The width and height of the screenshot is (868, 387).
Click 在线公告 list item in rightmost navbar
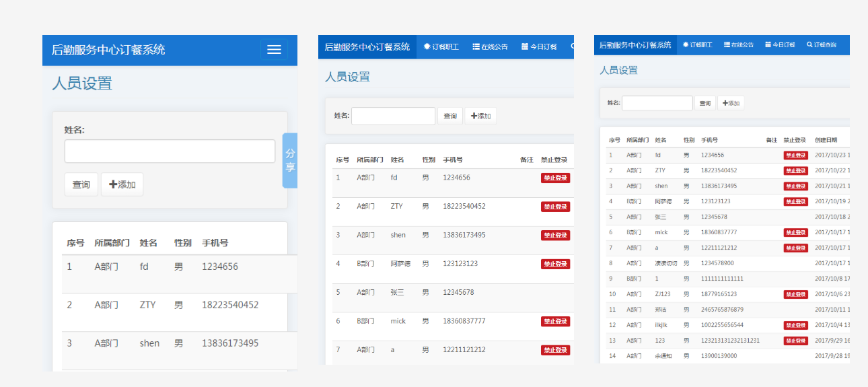pos(739,45)
